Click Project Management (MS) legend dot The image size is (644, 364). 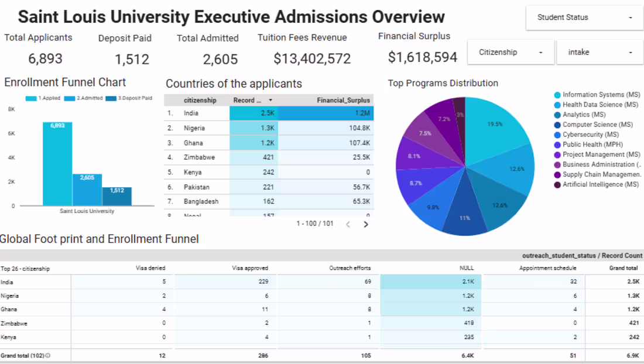557,154
